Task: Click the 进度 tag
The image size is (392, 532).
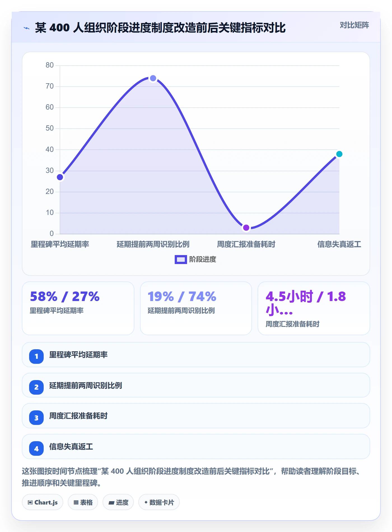Action: [x=118, y=502]
